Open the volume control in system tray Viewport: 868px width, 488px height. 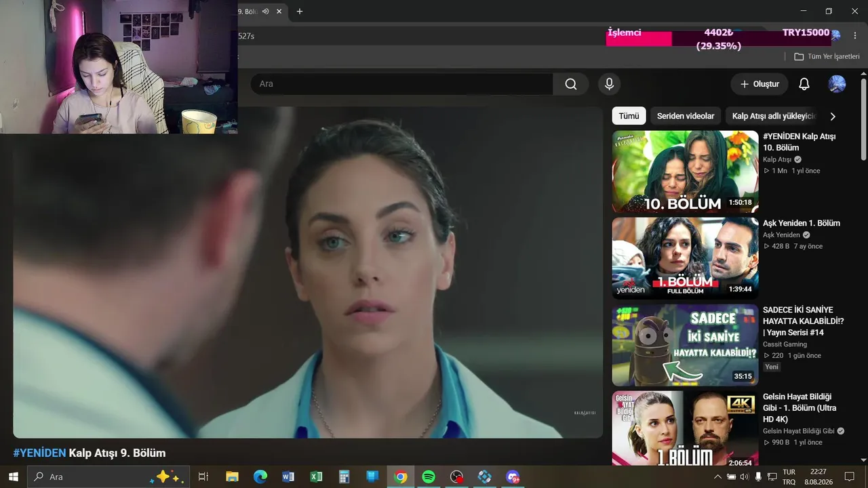coord(744,476)
